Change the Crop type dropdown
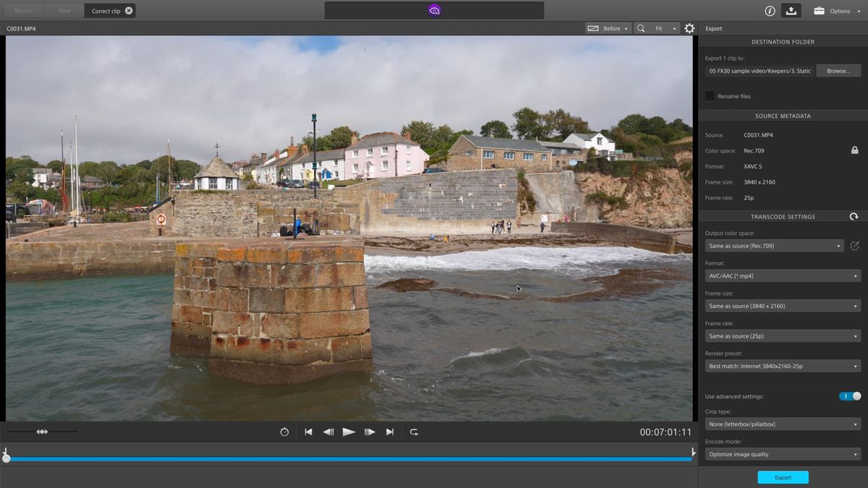 point(783,424)
